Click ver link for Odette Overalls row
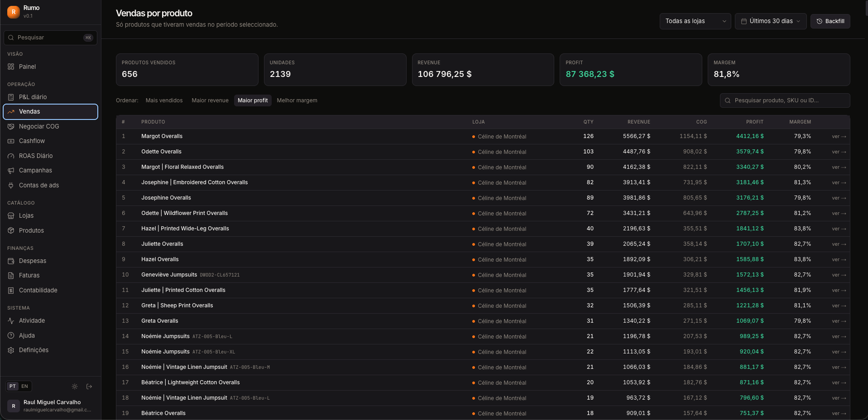Image resolution: width=868 pixels, height=420 pixels. (x=839, y=152)
